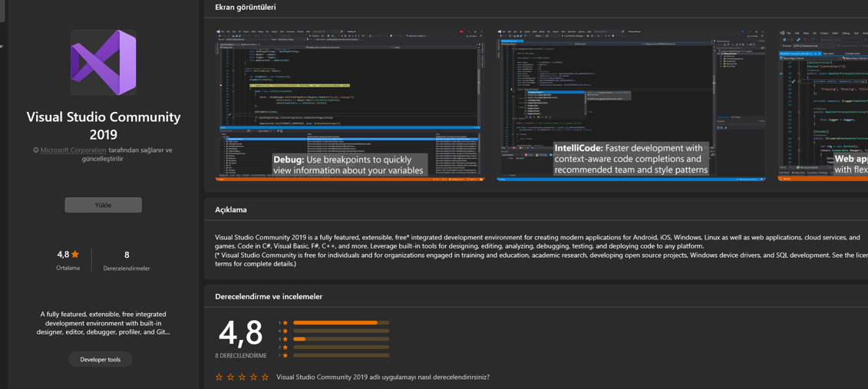The height and width of the screenshot is (389, 868).
Task: Select the 4-star rating distribution bar
Action: pos(341,331)
